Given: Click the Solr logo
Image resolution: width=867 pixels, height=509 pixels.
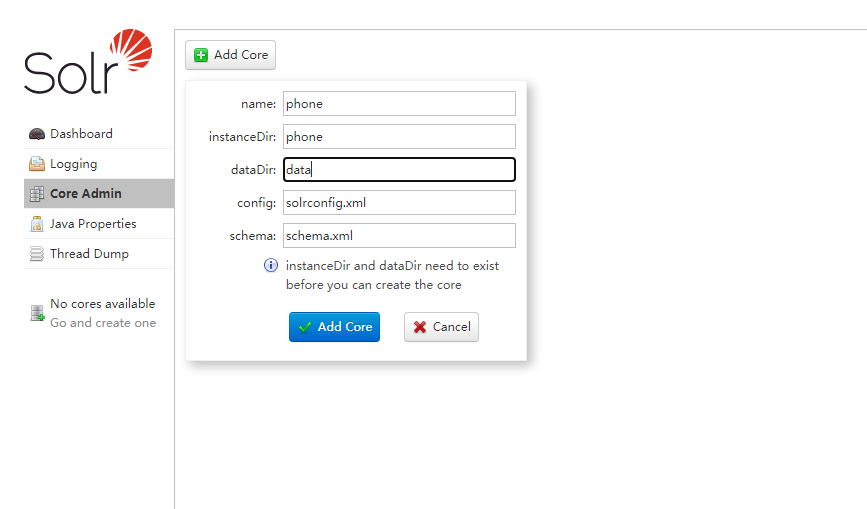Looking at the screenshot, I should click(88, 63).
